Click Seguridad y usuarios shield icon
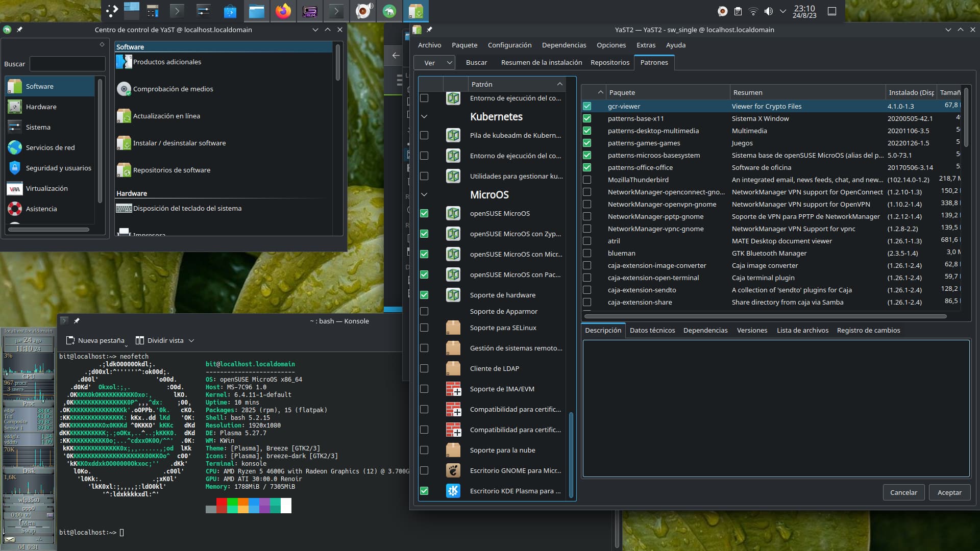The image size is (980, 551). click(15, 168)
